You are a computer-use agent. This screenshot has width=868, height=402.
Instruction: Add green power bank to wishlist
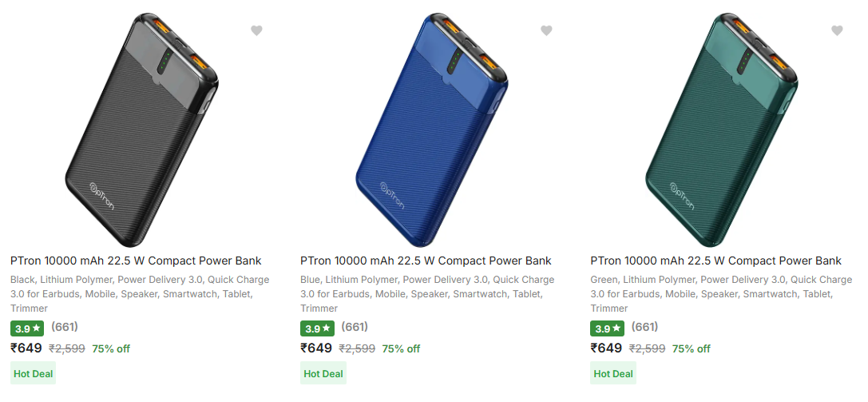click(837, 30)
